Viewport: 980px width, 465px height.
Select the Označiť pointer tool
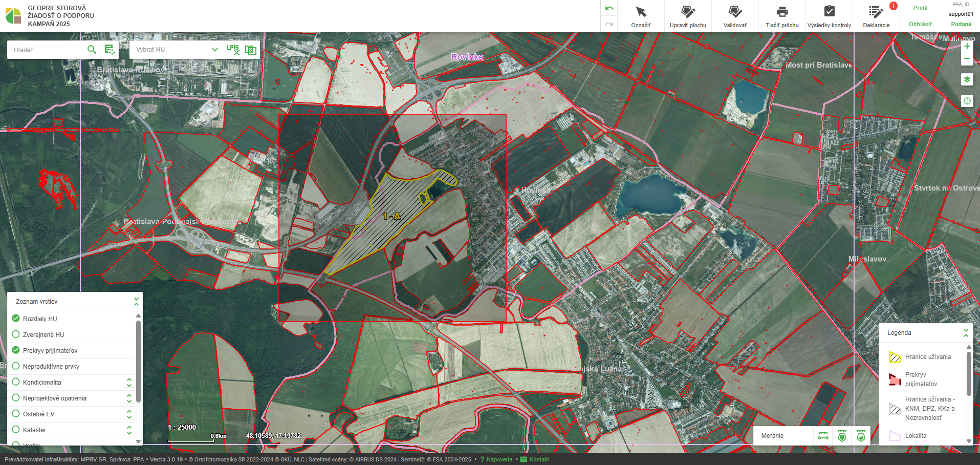tap(641, 12)
